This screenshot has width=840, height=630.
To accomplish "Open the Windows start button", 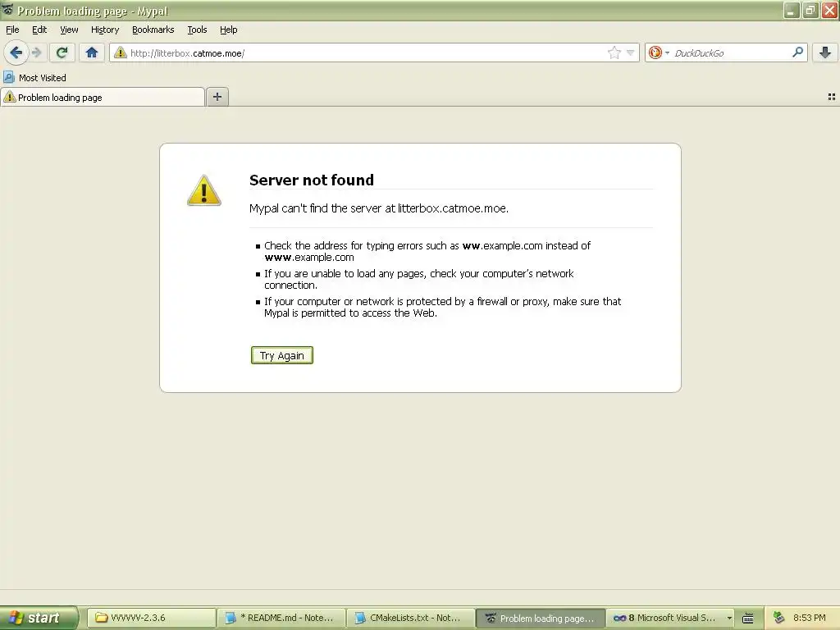I will [38, 618].
